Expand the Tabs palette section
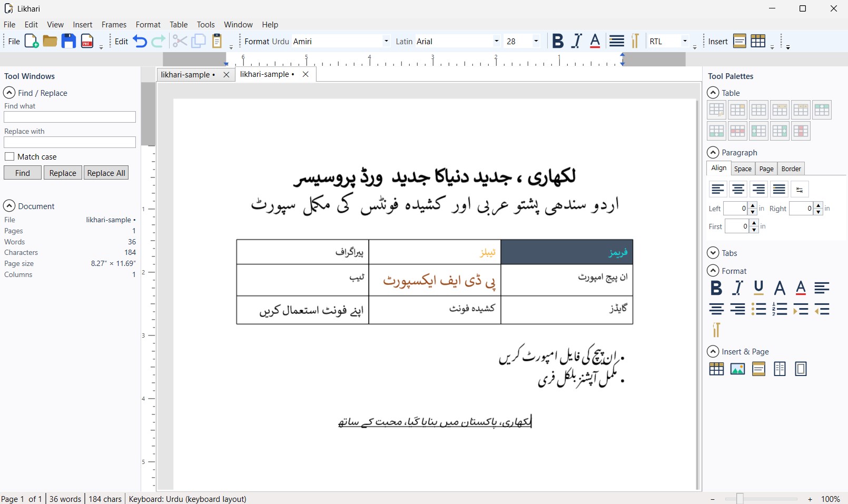Screen dimensions: 848x504 713,253
